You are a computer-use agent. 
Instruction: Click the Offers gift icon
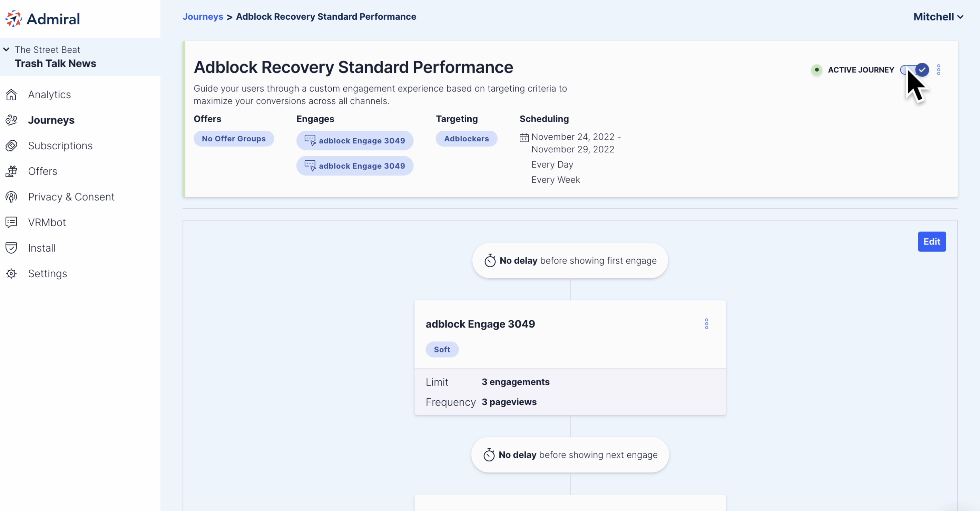point(11,171)
